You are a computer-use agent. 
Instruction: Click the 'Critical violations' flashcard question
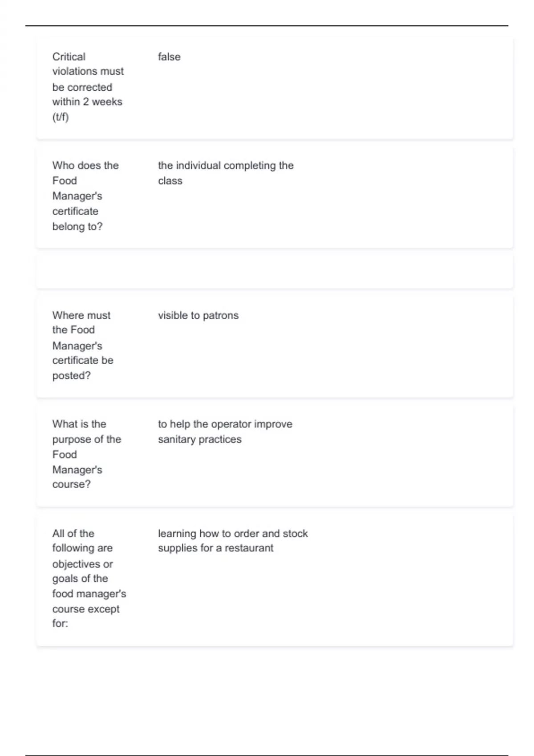point(88,64)
